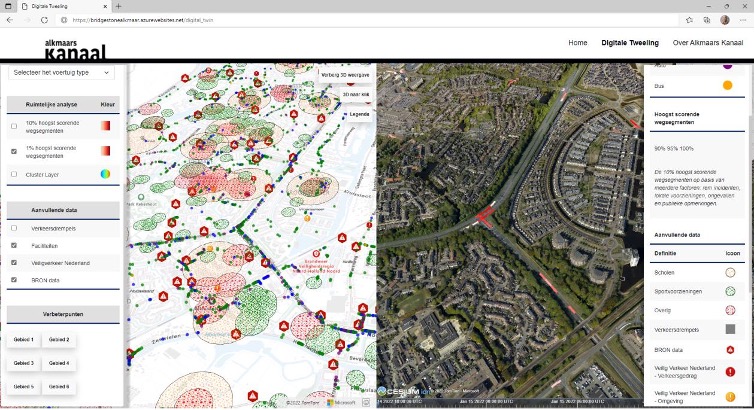Click the Alkmaars Kanaal logo
This screenshot has width=755, height=410.
tap(74, 48)
